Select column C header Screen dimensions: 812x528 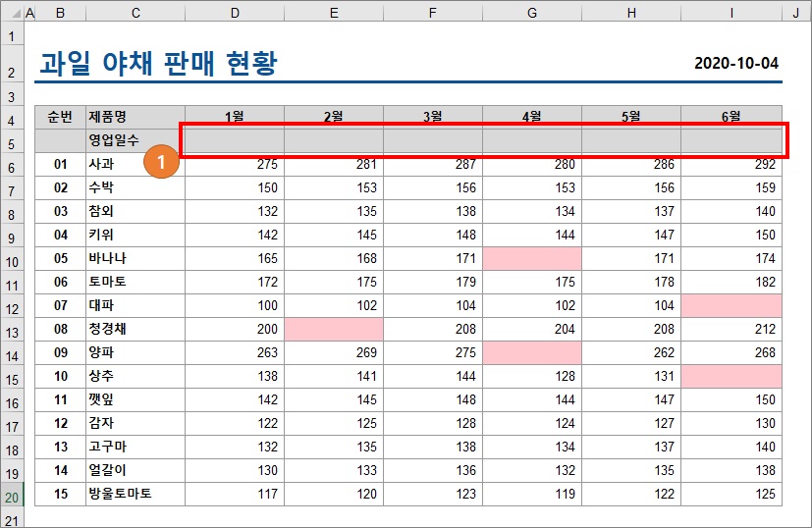[135, 13]
